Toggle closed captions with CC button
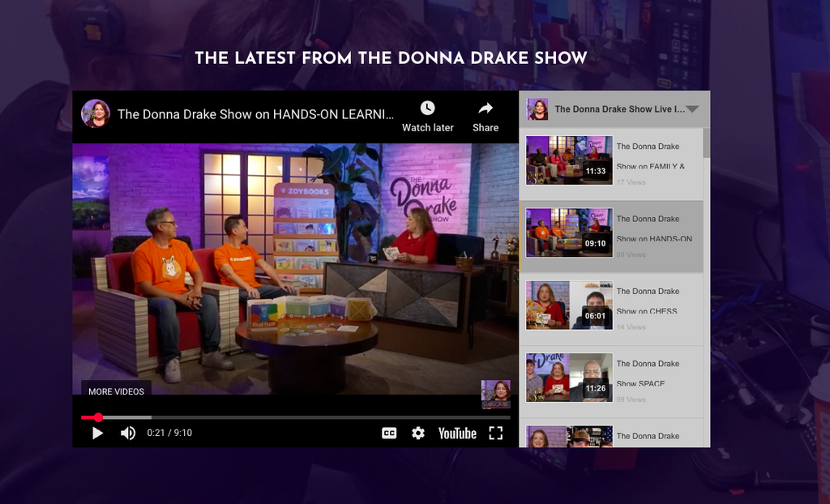The width and height of the screenshot is (830, 504). point(389,433)
